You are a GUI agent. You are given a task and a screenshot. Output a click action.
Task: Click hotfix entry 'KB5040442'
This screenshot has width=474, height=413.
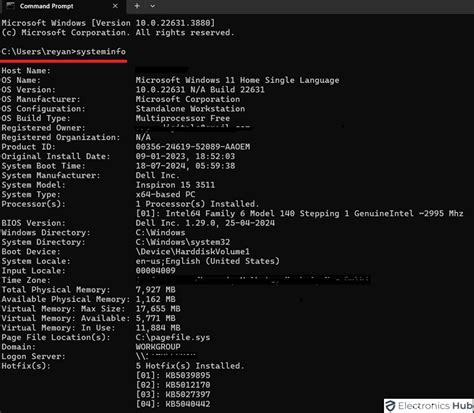(x=188, y=404)
